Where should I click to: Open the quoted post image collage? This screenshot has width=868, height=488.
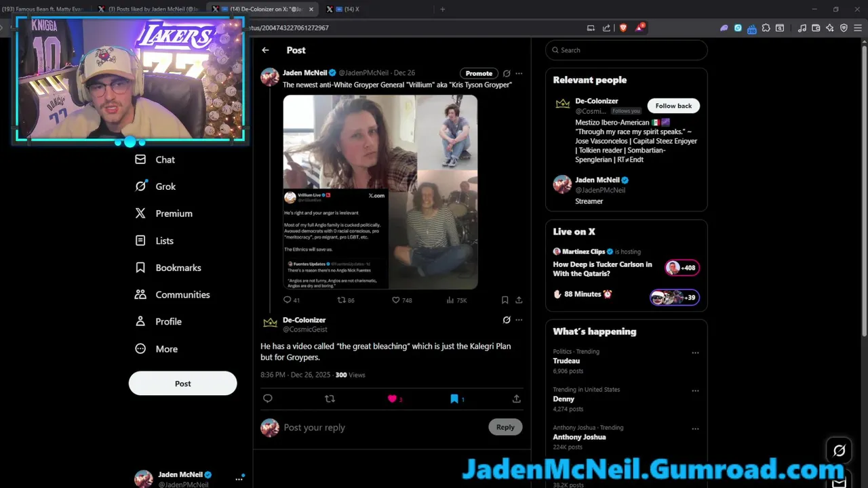[380, 192]
